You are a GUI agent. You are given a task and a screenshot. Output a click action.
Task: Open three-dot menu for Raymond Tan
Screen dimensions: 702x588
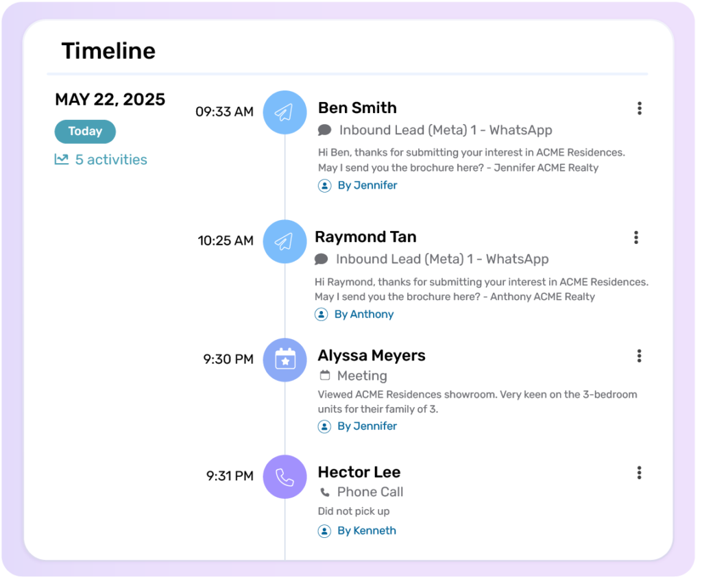[636, 238]
